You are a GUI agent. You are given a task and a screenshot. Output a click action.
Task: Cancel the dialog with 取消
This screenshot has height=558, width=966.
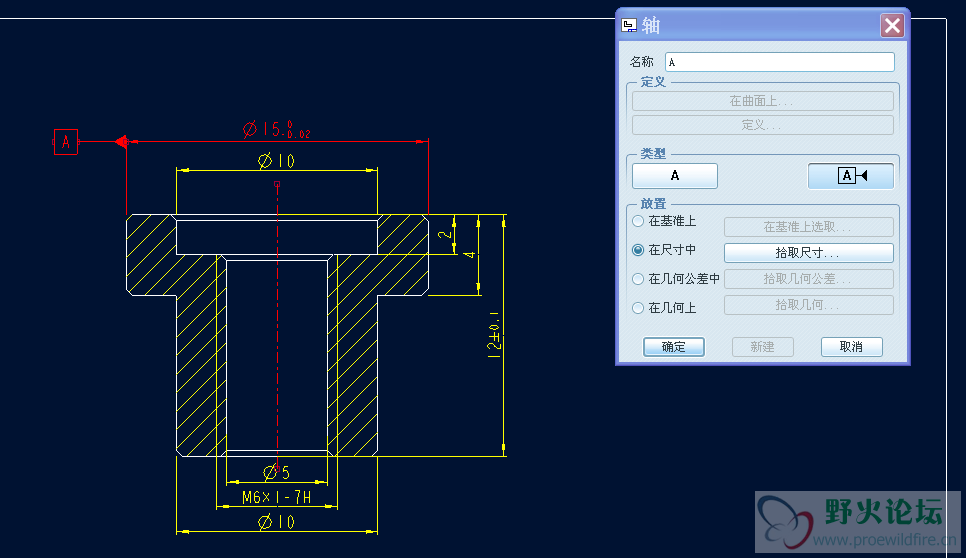click(x=851, y=347)
